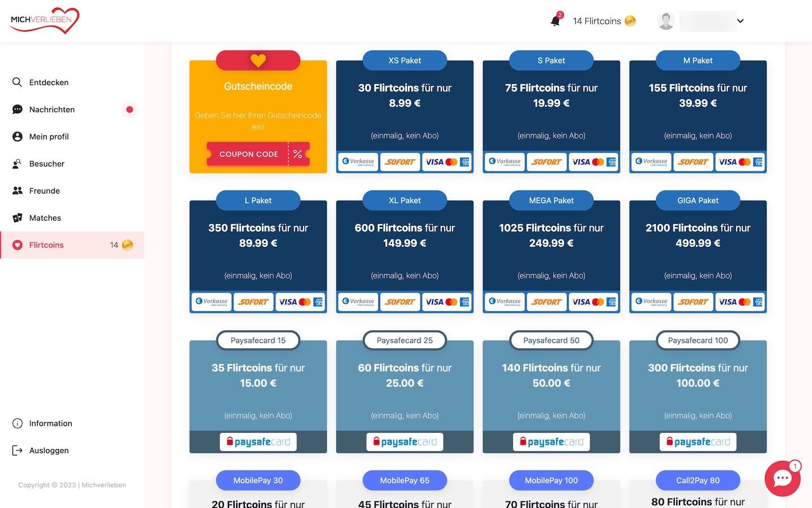Click SOFORT payment icon on XL Paket
Image resolution: width=812 pixels, height=508 pixels.
pyautogui.click(x=400, y=302)
